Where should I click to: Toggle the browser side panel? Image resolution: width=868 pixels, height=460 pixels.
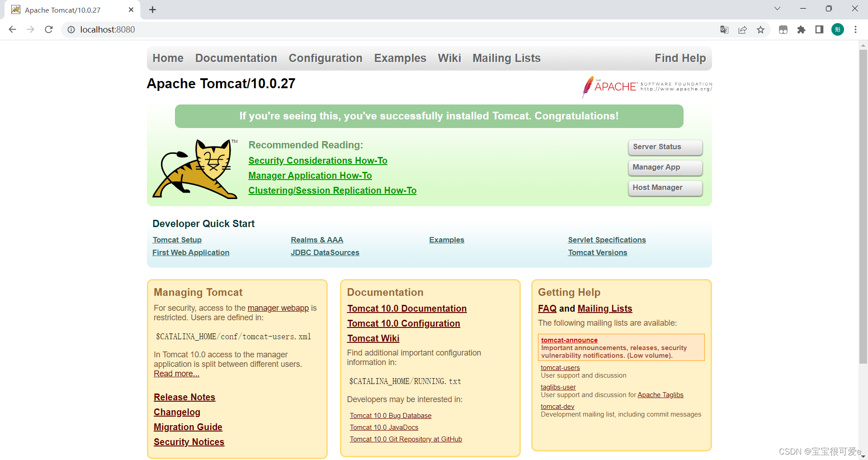coord(819,29)
